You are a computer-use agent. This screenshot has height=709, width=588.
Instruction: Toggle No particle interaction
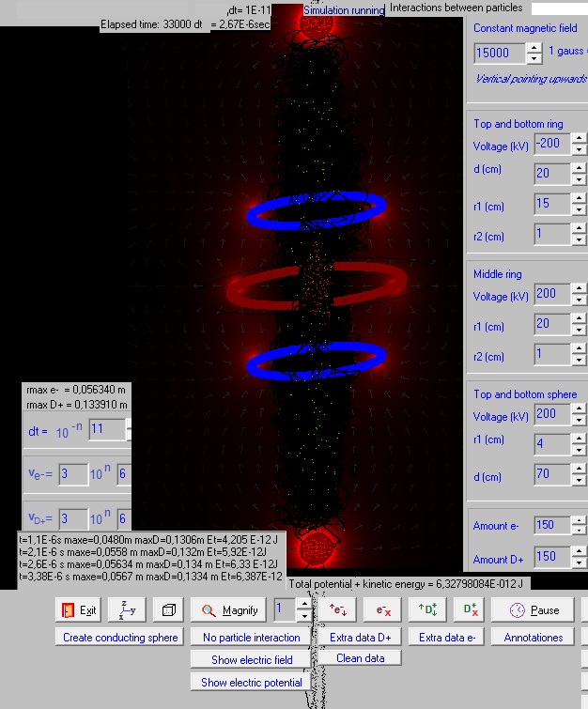click(x=252, y=638)
